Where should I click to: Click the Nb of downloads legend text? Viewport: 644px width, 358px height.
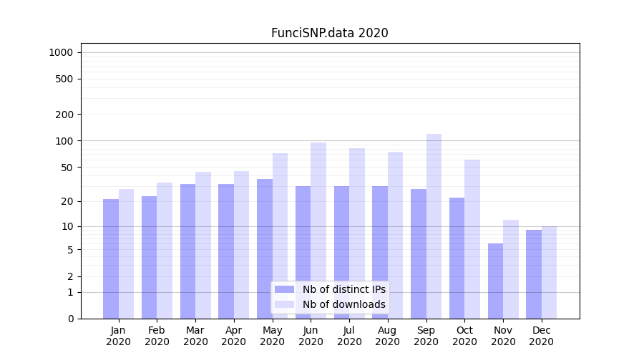tap(343, 304)
